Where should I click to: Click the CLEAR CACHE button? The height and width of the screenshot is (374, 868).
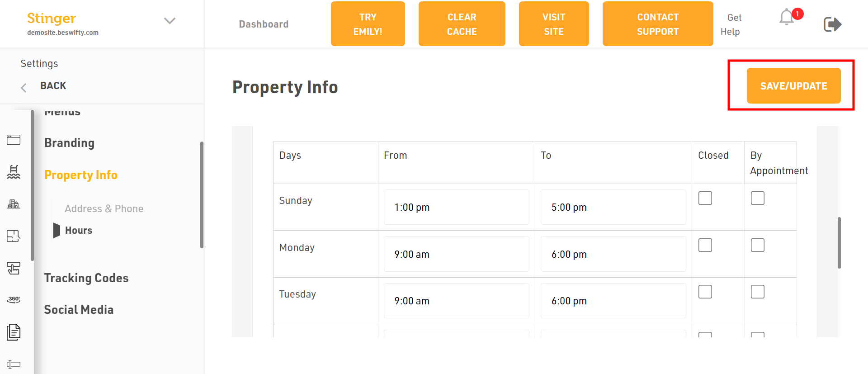pyautogui.click(x=462, y=24)
